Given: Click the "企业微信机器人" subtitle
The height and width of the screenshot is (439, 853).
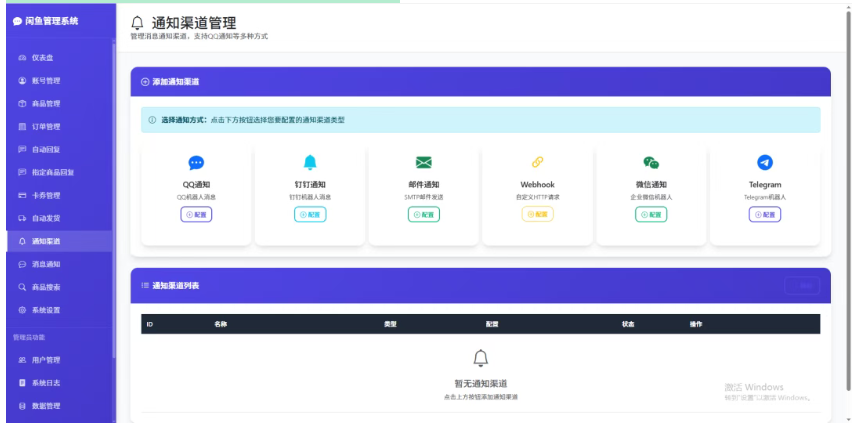Looking at the screenshot, I should pos(651,197).
